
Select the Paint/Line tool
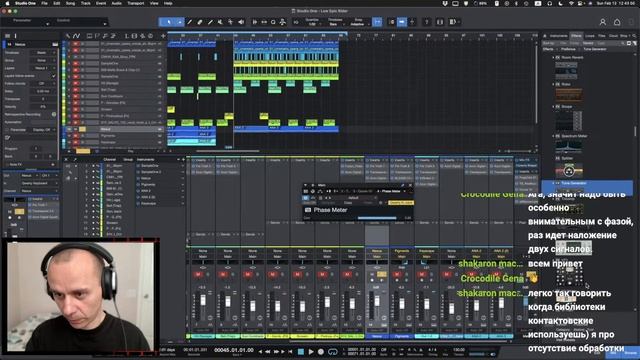(x=210, y=22)
